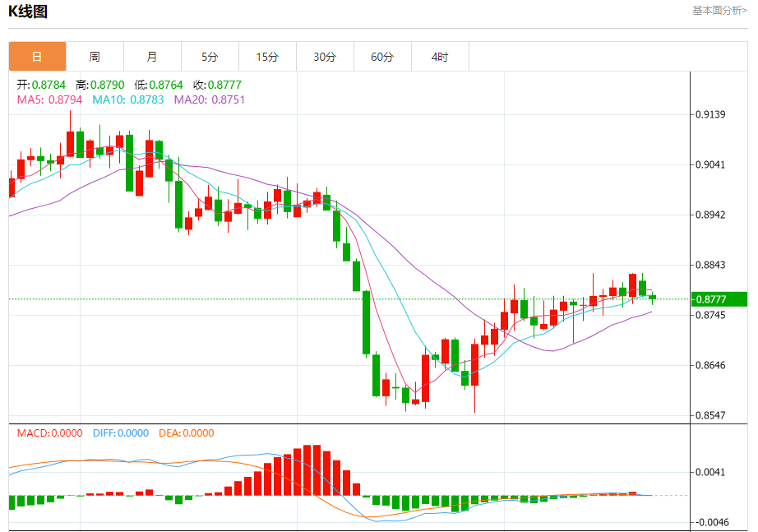This screenshot has height=532, width=758.
Task: Click the -0.0046 MACD axis label
Action: click(710, 522)
